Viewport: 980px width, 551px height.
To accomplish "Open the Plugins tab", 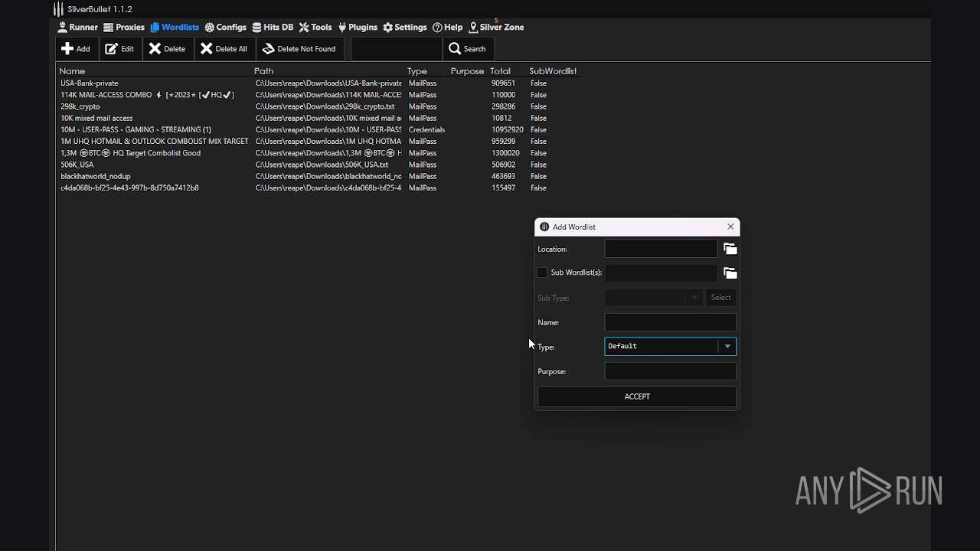I will click(358, 27).
